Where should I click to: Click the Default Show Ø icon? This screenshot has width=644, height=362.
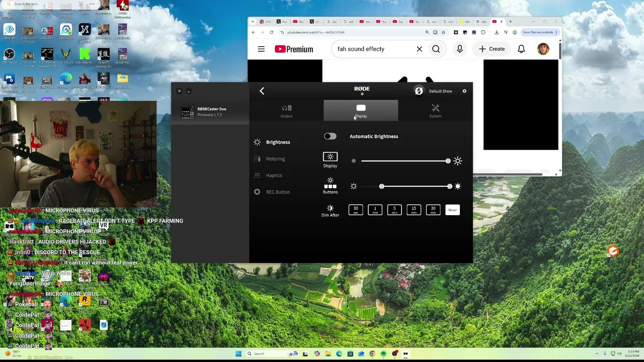[419, 91]
